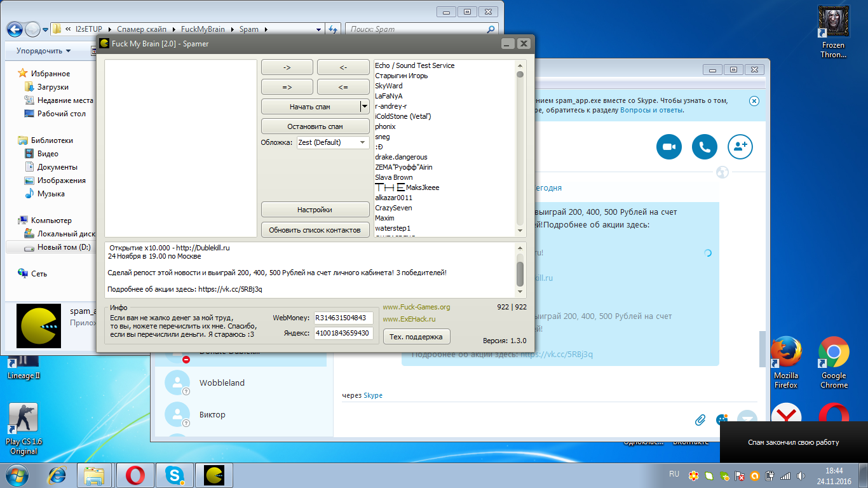This screenshot has width=868, height=488.
Task: Click the Тех. поддержка button
Action: tap(416, 336)
